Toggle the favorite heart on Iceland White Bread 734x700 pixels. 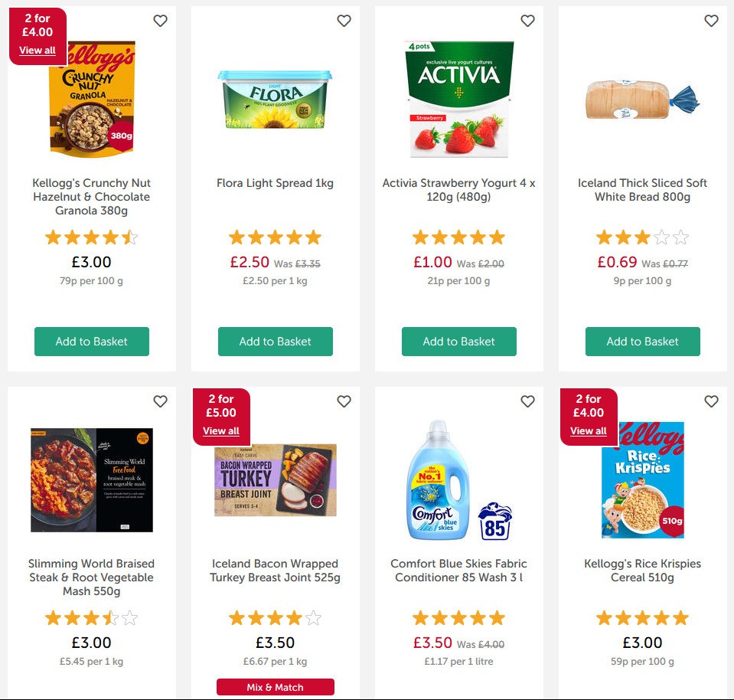click(711, 21)
